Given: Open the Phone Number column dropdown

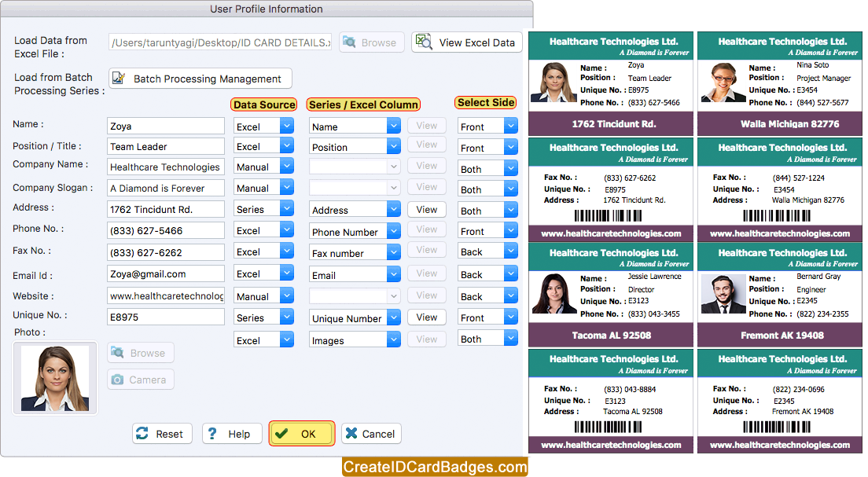Looking at the screenshot, I should click(x=355, y=231).
